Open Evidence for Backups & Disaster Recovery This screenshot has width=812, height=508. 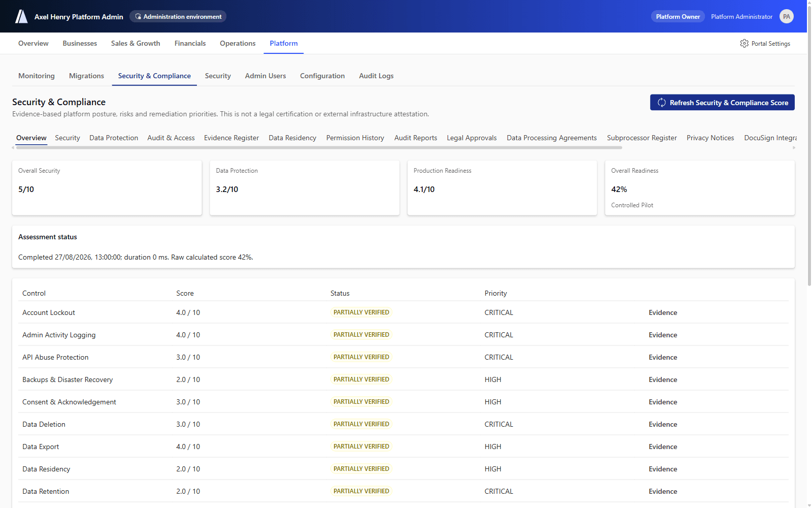(x=663, y=380)
